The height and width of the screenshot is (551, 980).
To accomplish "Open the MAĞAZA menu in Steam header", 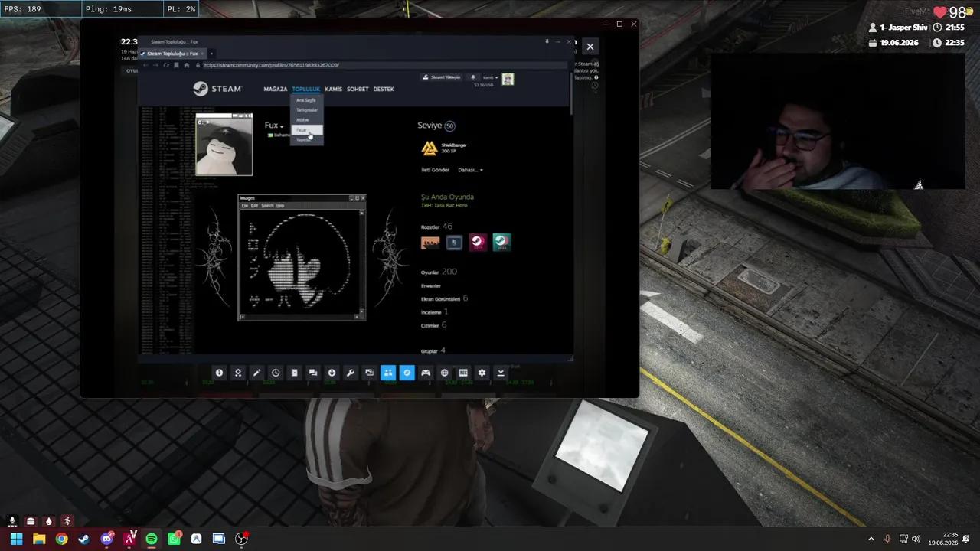I will tap(276, 89).
